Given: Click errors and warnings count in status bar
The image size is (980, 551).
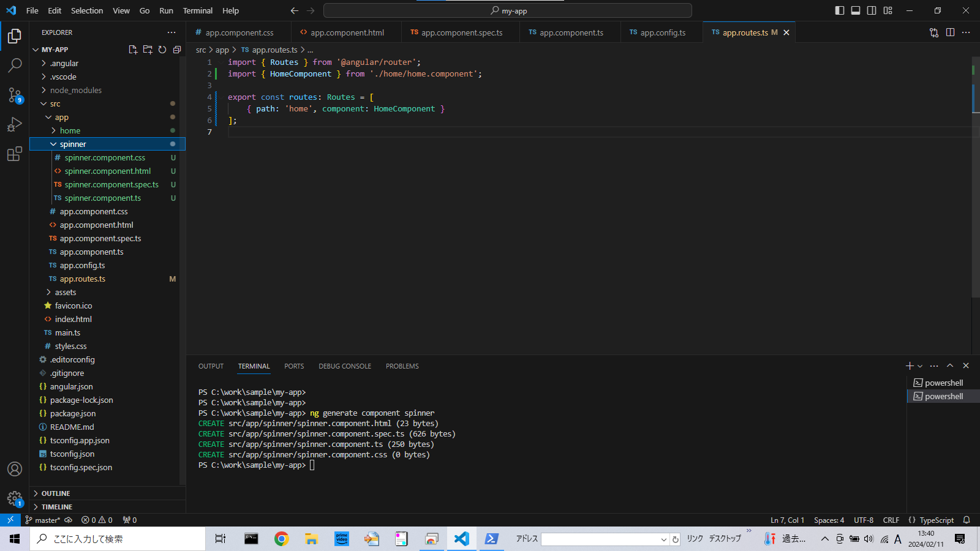Looking at the screenshot, I should [x=97, y=520].
